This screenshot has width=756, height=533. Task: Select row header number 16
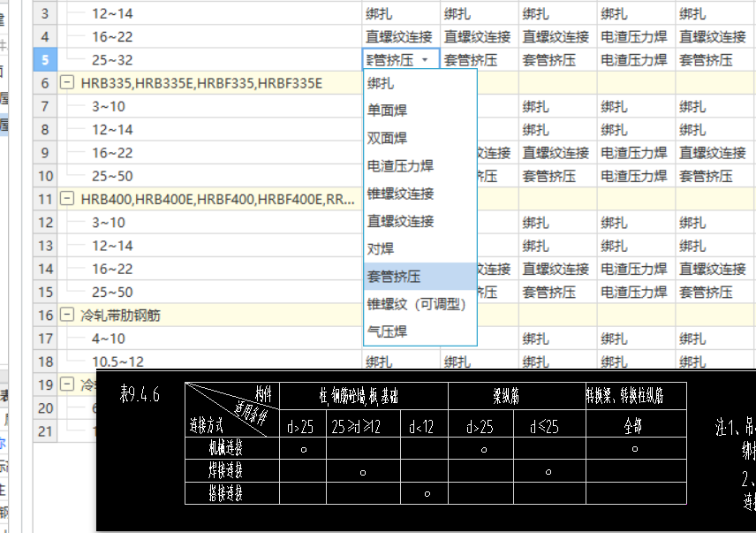point(45,316)
